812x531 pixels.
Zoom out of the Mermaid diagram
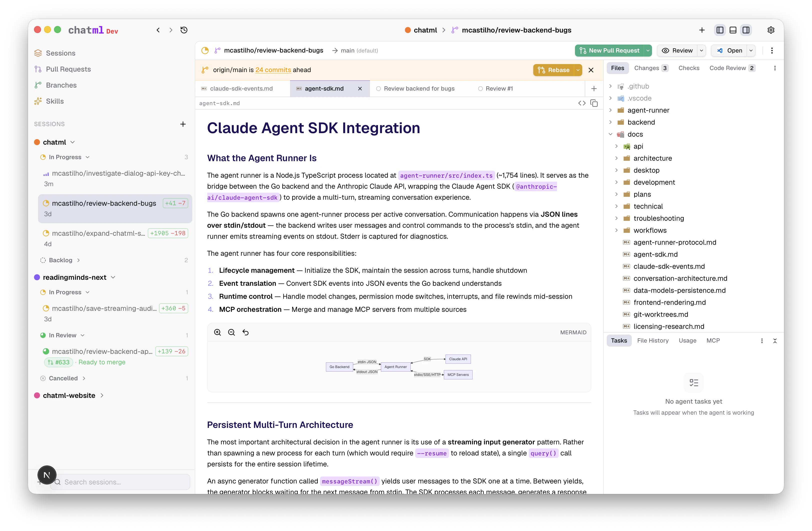231,332
